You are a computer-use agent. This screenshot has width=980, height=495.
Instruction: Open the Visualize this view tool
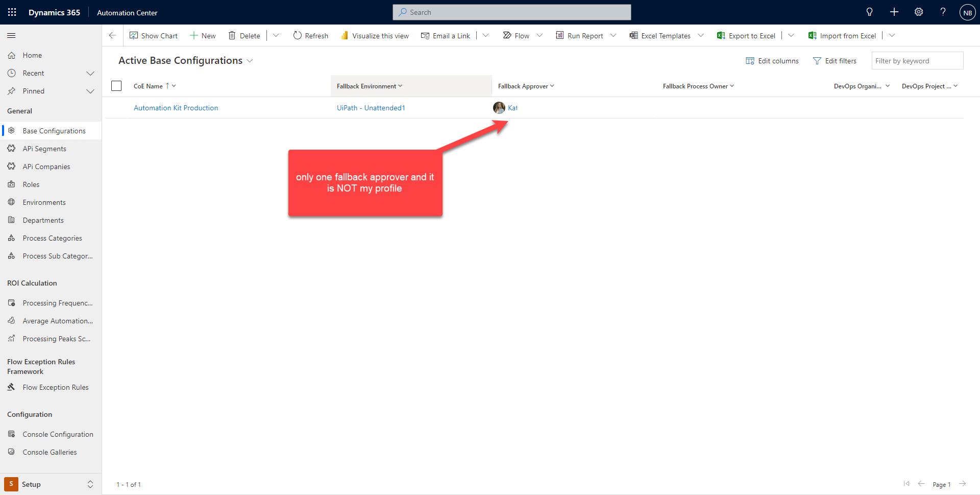344,35
